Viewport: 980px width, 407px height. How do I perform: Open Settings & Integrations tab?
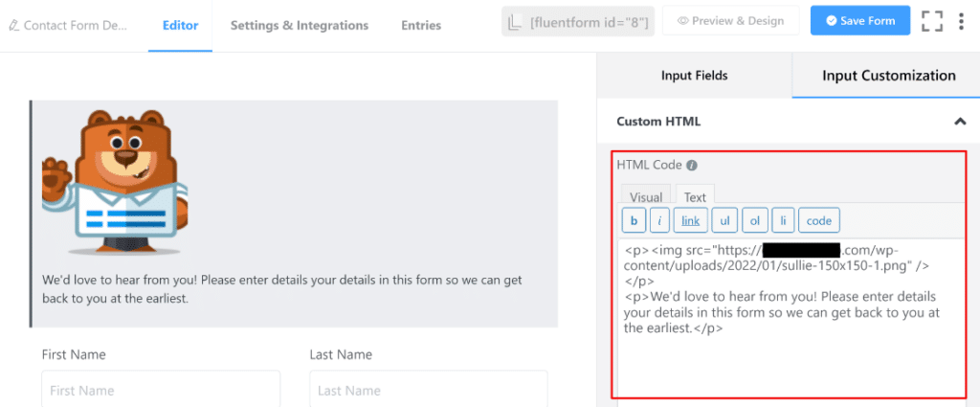point(299,26)
